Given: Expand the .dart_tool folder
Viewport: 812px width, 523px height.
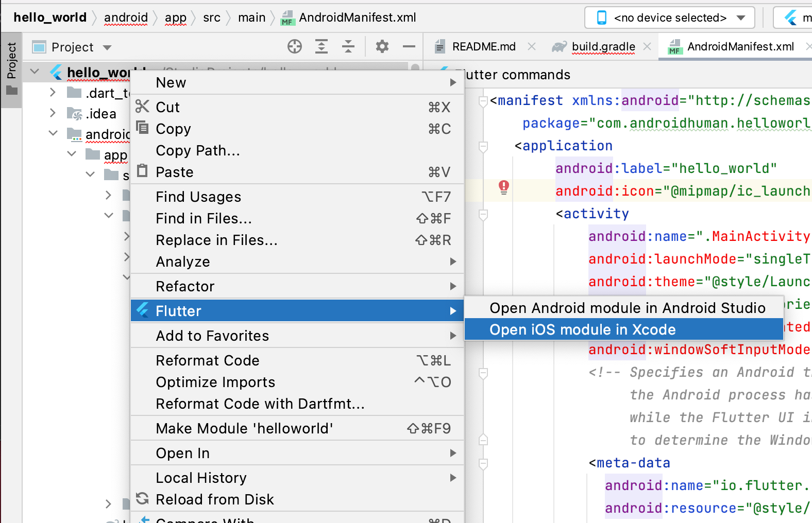Looking at the screenshot, I should click(x=53, y=93).
